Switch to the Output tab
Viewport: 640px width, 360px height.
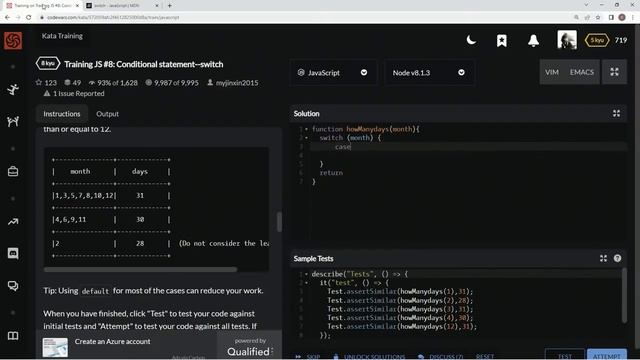pyautogui.click(x=107, y=114)
